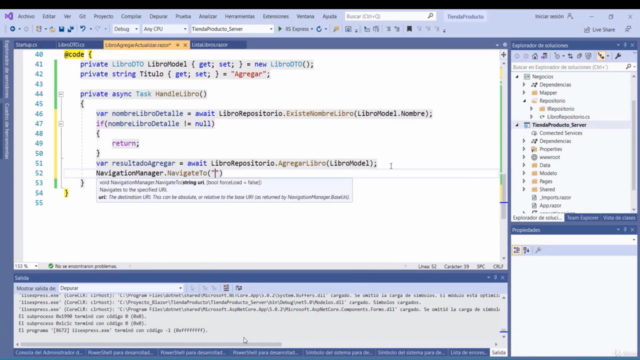
Task: Click Iniciar sesión link
Action: (549, 16)
